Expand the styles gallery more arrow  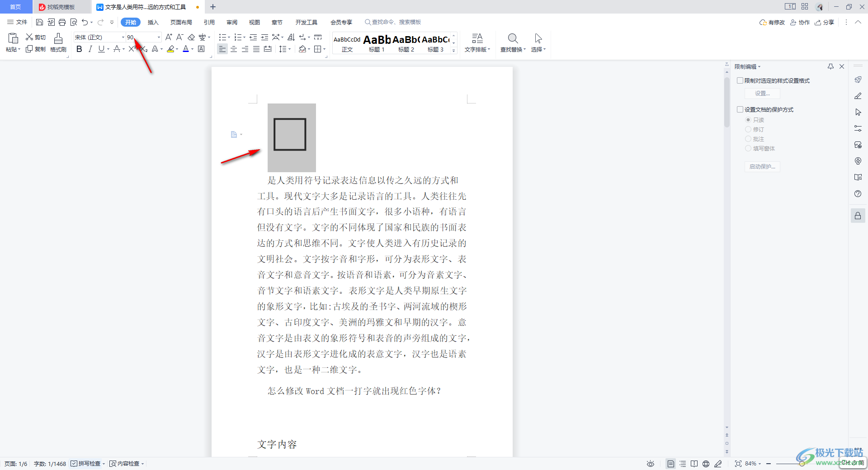click(454, 51)
